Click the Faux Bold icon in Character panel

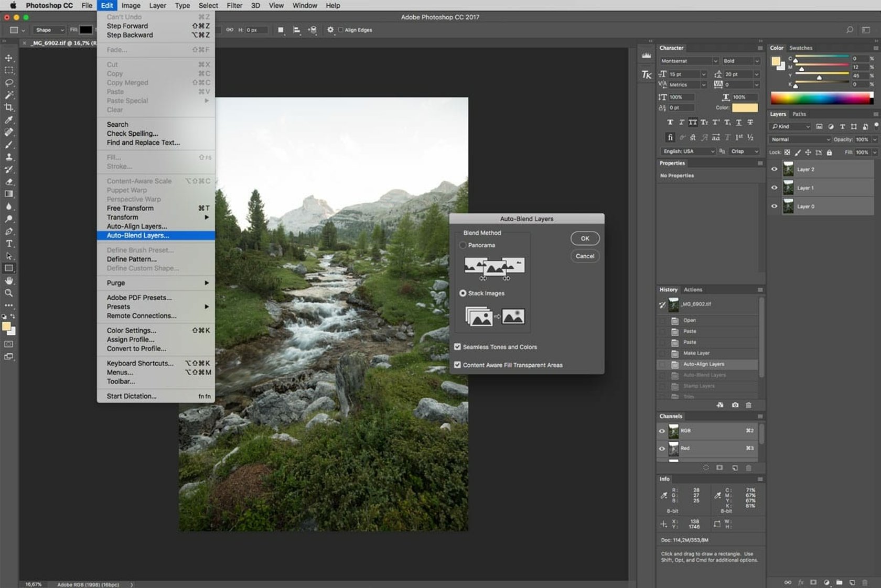[670, 122]
